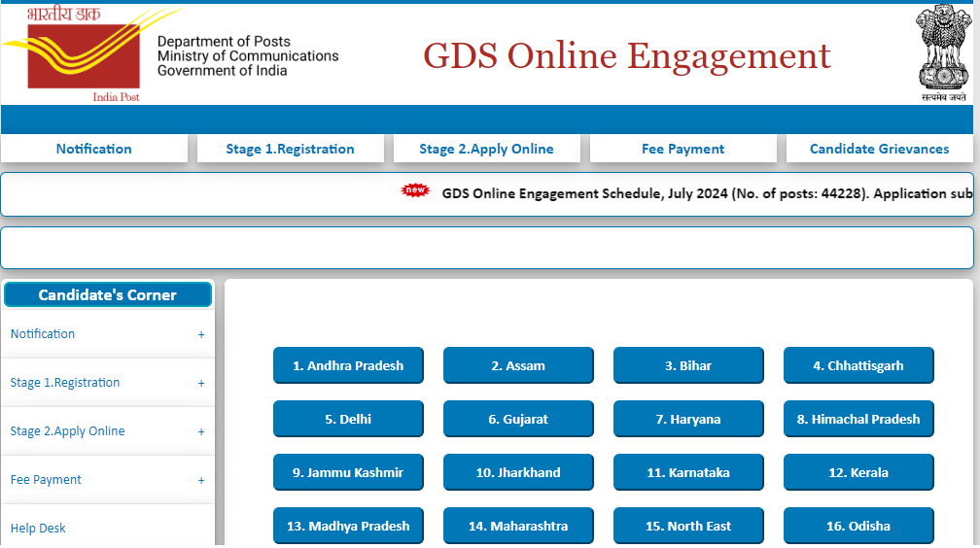This screenshot has width=980, height=548.
Task: Open 6. Gujarat circle
Action: tap(518, 420)
